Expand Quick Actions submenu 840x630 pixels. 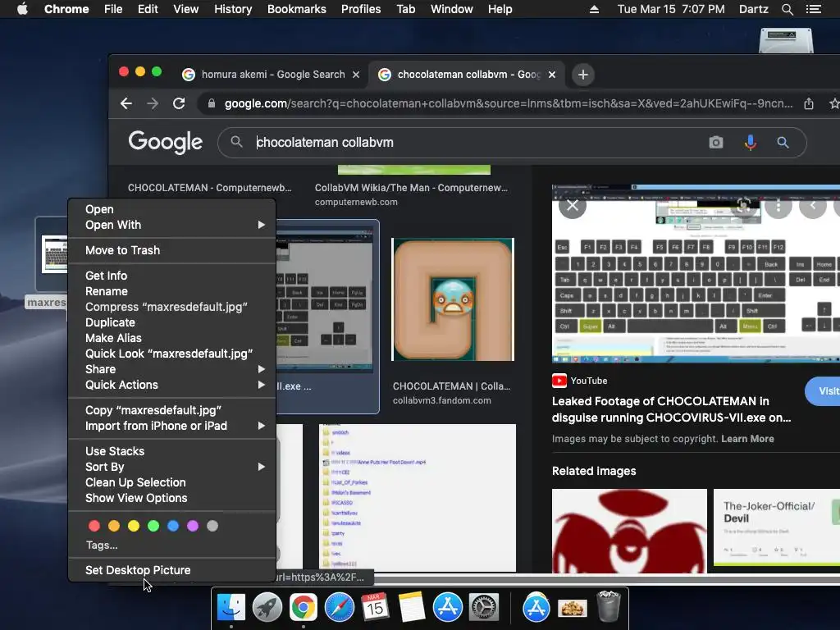171,385
